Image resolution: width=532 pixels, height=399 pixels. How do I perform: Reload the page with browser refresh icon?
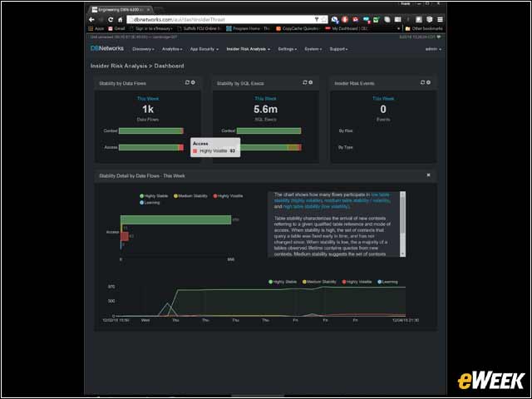[111, 20]
